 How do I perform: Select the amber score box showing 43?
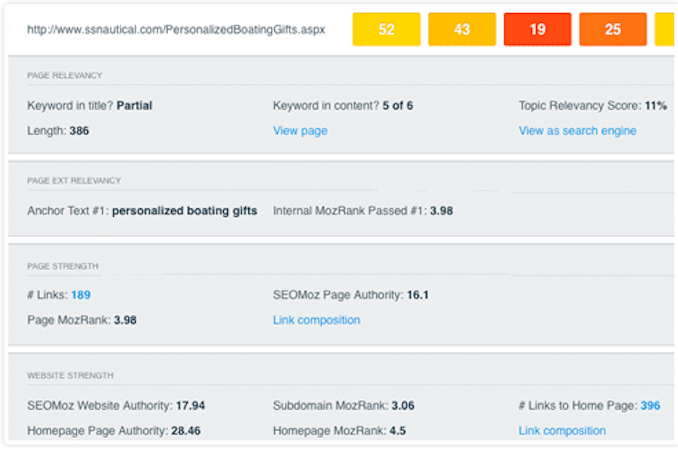click(x=462, y=30)
